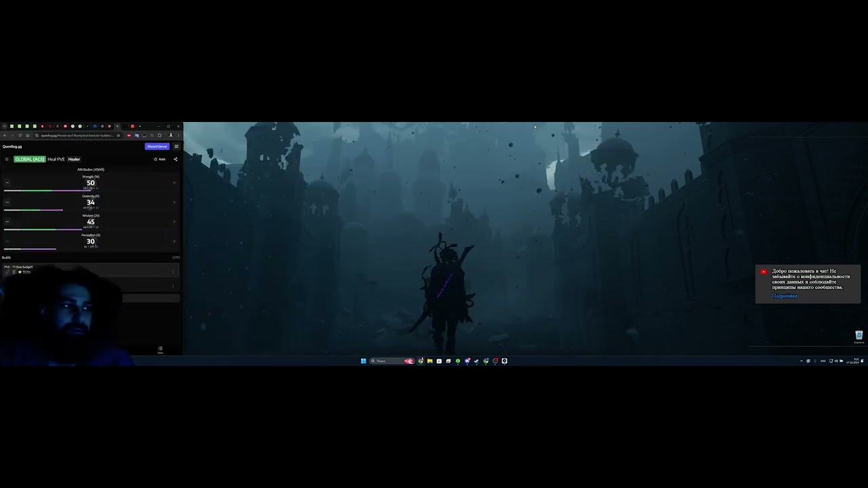
Task: Reload the page in browser
Action: tap(20, 136)
